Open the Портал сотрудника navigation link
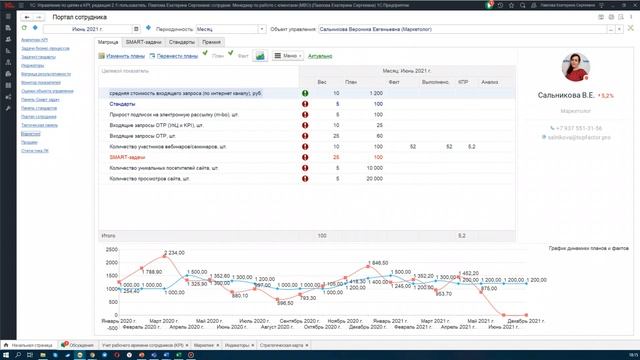 (39, 117)
